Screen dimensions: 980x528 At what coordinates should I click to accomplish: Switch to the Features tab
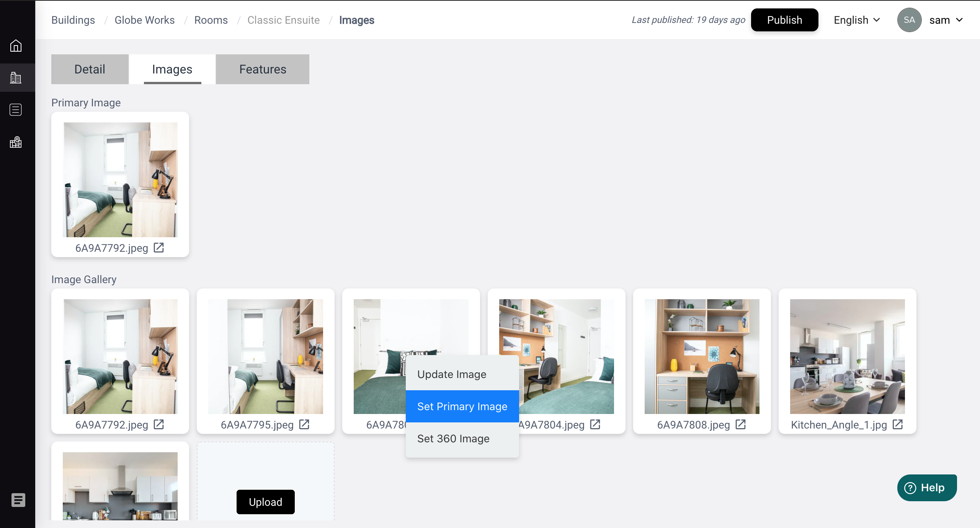[263, 69]
